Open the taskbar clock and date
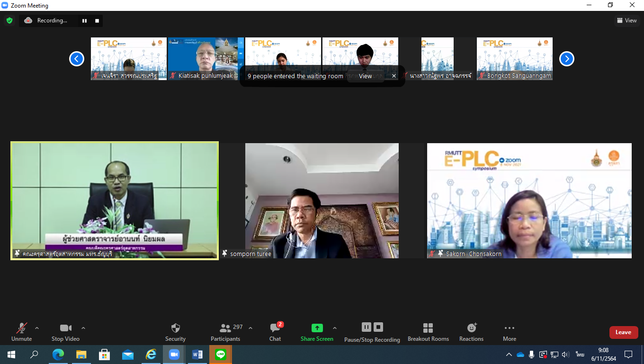 (603, 355)
